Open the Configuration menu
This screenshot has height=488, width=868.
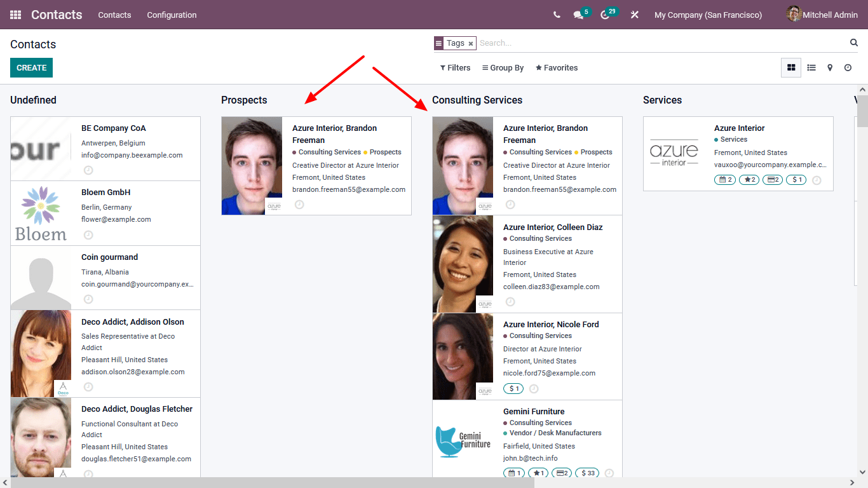tap(172, 15)
